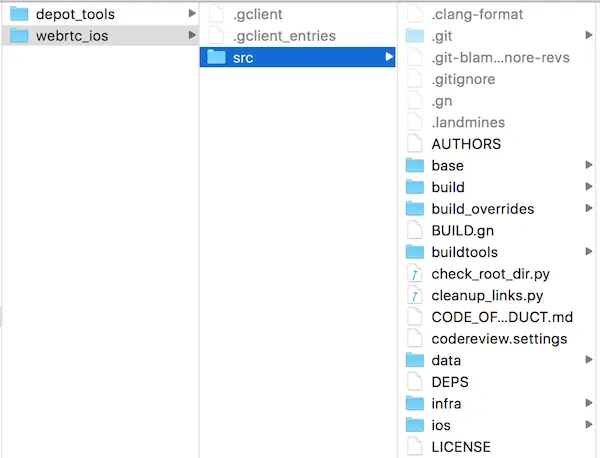
Task: Select the data folder name
Action: click(446, 360)
